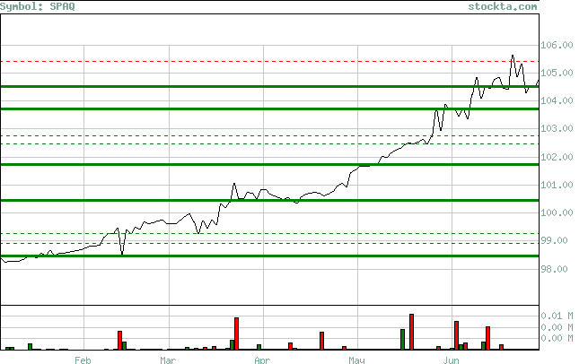This screenshot has width=588, height=364.
Task: Click the 103.00 price axis label
Action: click(x=557, y=129)
